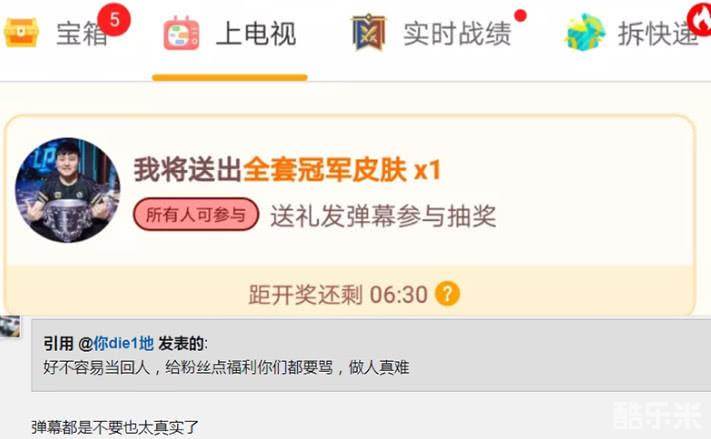Tap the red flame badge
This screenshot has width=711, height=439.
click(x=699, y=19)
